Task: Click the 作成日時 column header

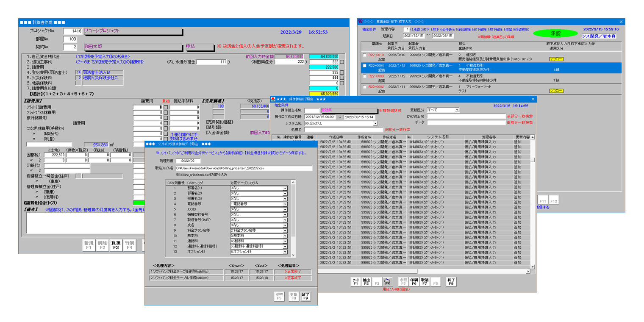Action: [x=335, y=137]
